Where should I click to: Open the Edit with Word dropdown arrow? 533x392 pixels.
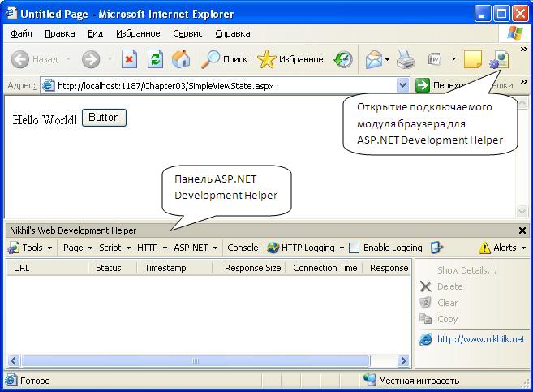(x=453, y=59)
